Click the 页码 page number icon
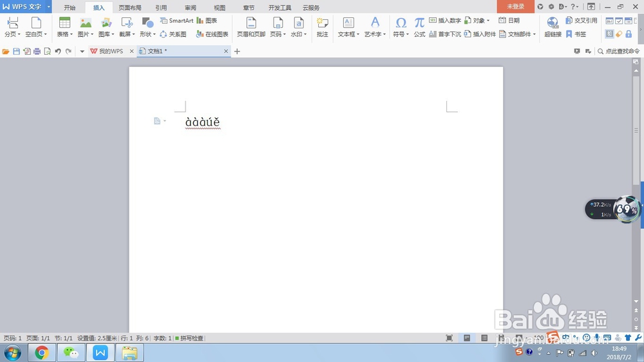This screenshot has height=362, width=644. (x=278, y=23)
